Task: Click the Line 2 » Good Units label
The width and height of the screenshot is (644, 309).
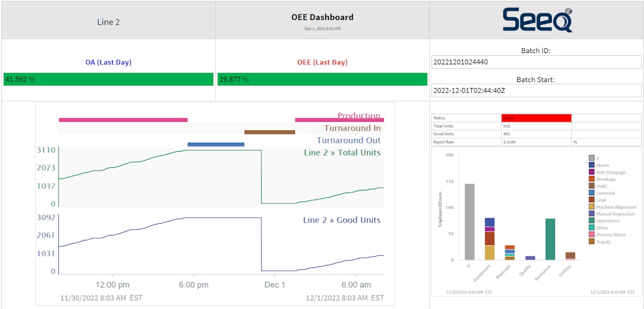Action: point(341,220)
